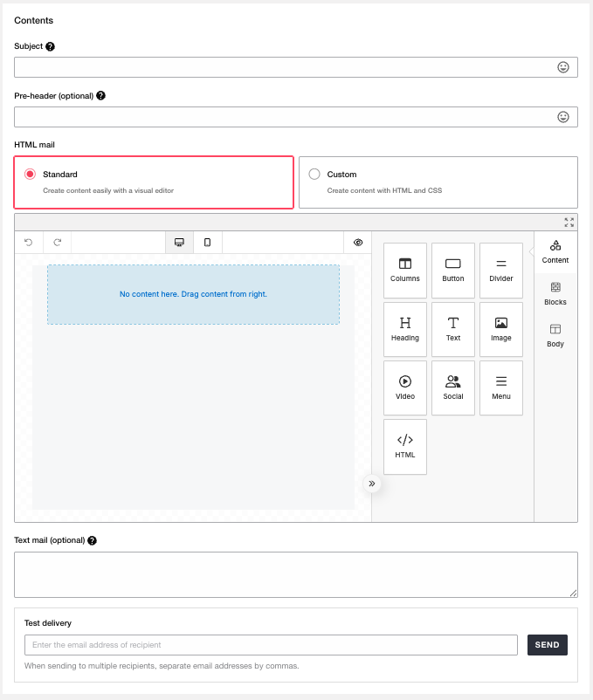
Task: Click the Image content block
Action: coord(501,329)
